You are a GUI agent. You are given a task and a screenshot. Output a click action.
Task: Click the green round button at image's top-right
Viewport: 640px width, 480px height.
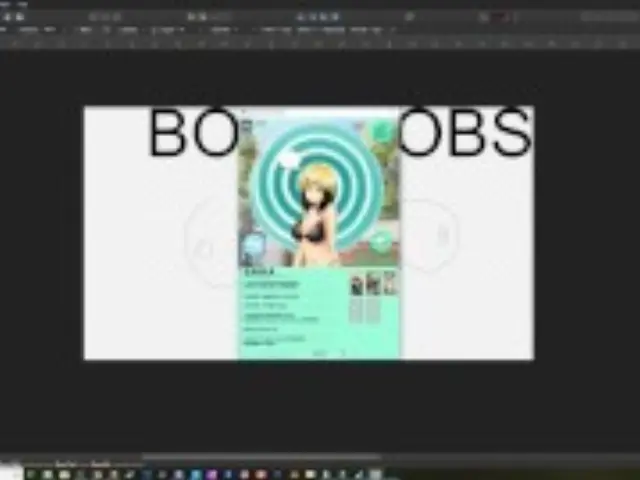tap(382, 131)
